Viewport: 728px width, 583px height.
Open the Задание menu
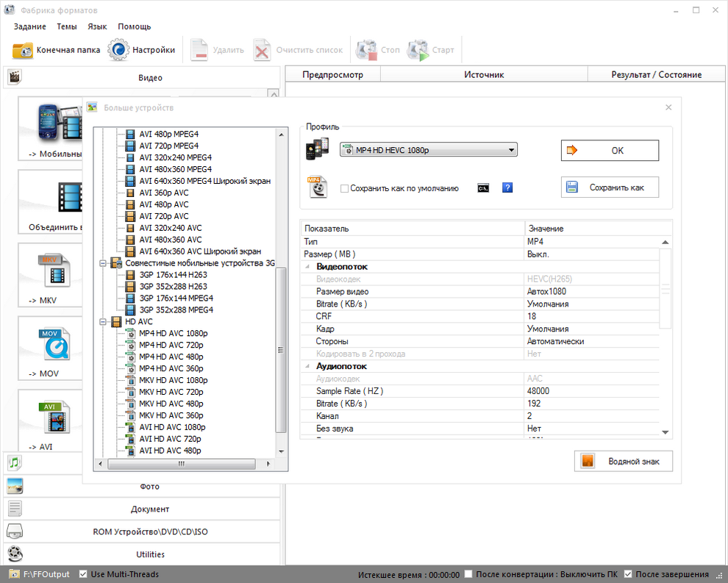[x=29, y=26]
